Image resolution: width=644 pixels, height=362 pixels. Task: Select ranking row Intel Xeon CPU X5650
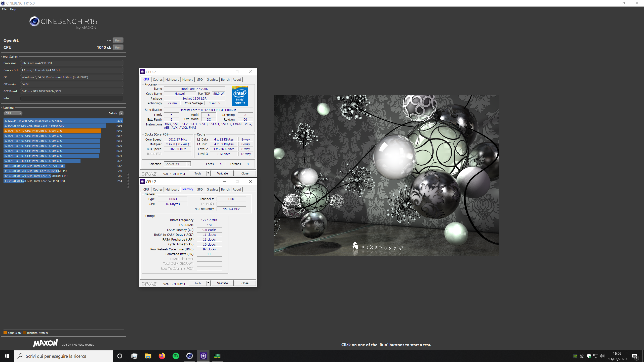coord(63,121)
